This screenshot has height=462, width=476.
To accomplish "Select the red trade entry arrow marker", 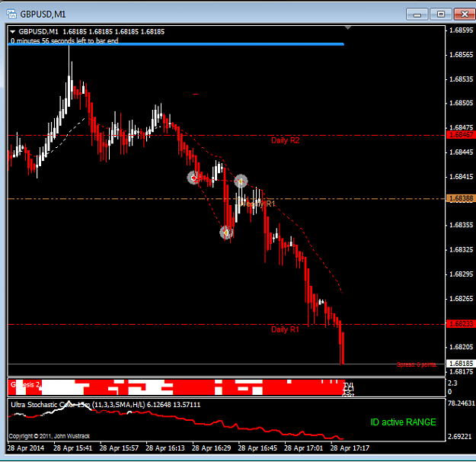I will pos(193,178).
